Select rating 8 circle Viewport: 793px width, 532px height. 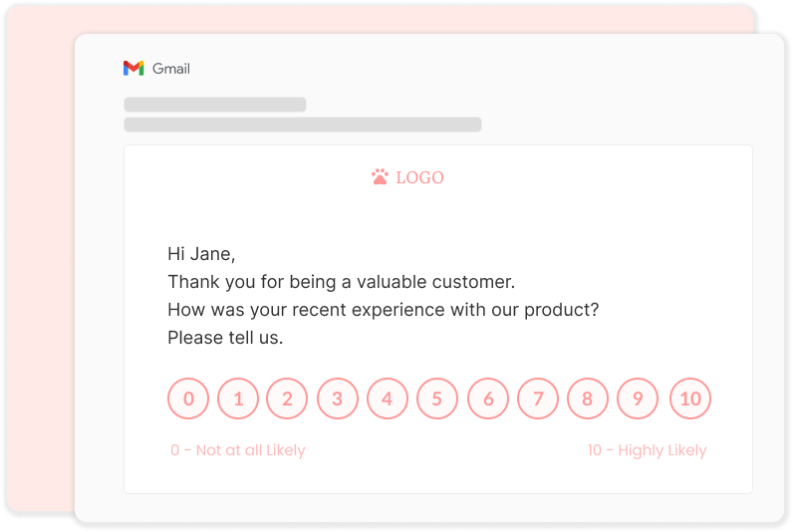(588, 399)
